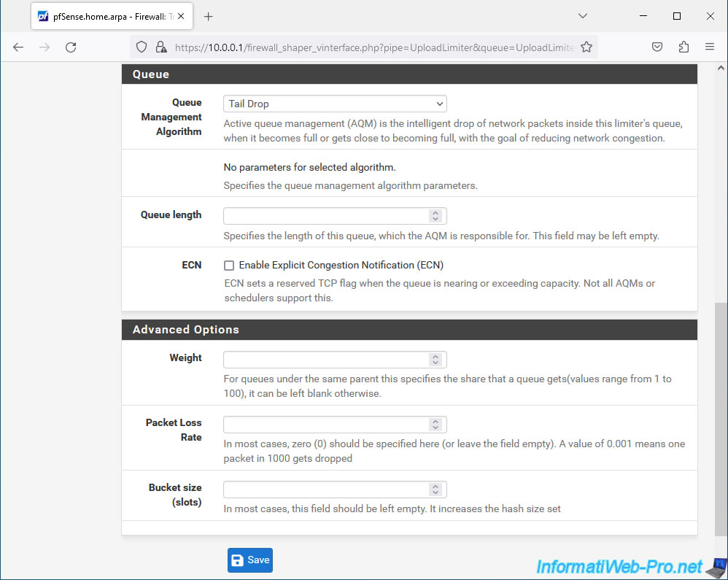Viewport: 728px width, 580px height.
Task: Click the browser forward arrow
Action: [44, 47]
